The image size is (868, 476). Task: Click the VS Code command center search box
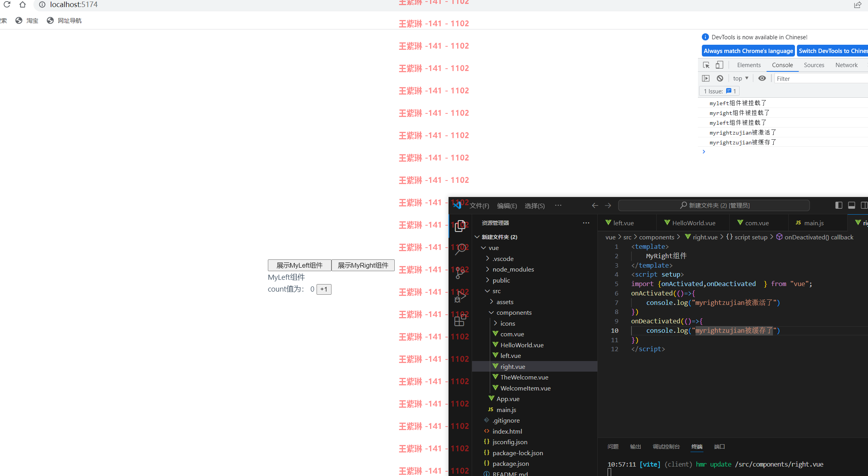[x=714, y=205]
